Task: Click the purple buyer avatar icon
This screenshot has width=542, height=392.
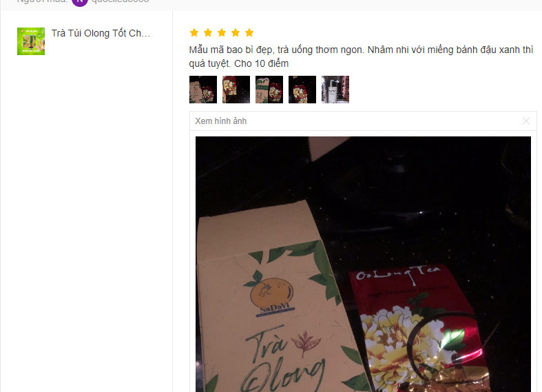Action: pyautogui.click(x=80, y=2)
